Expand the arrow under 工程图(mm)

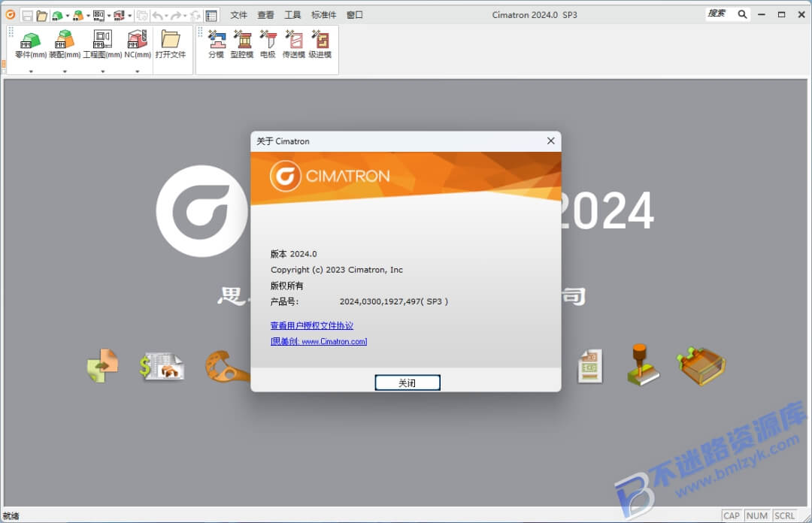[x=102, y=71]
